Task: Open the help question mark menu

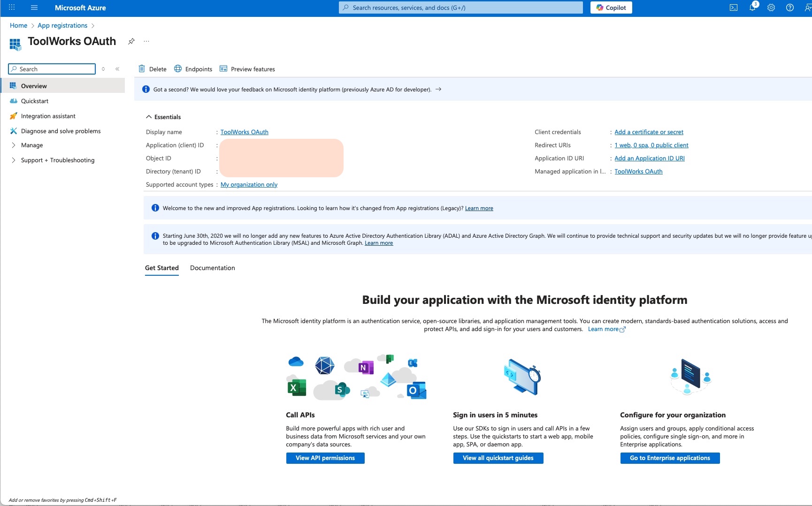Action: tap(789, 8)
